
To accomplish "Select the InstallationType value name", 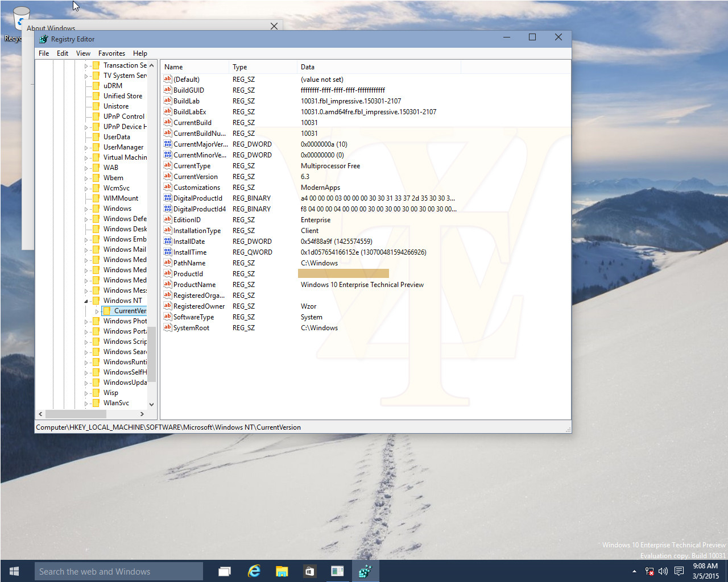I will pyautogui.click(x=197, y=230).
